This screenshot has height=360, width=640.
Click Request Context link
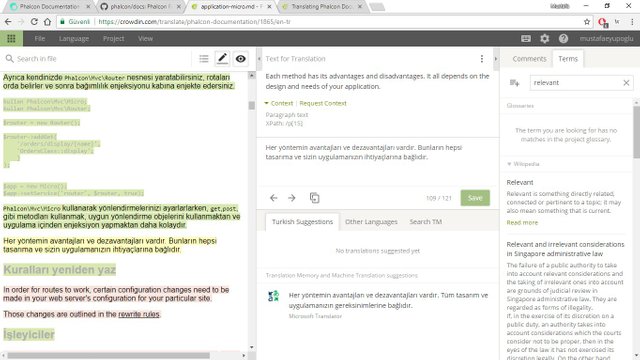(323, 103)
